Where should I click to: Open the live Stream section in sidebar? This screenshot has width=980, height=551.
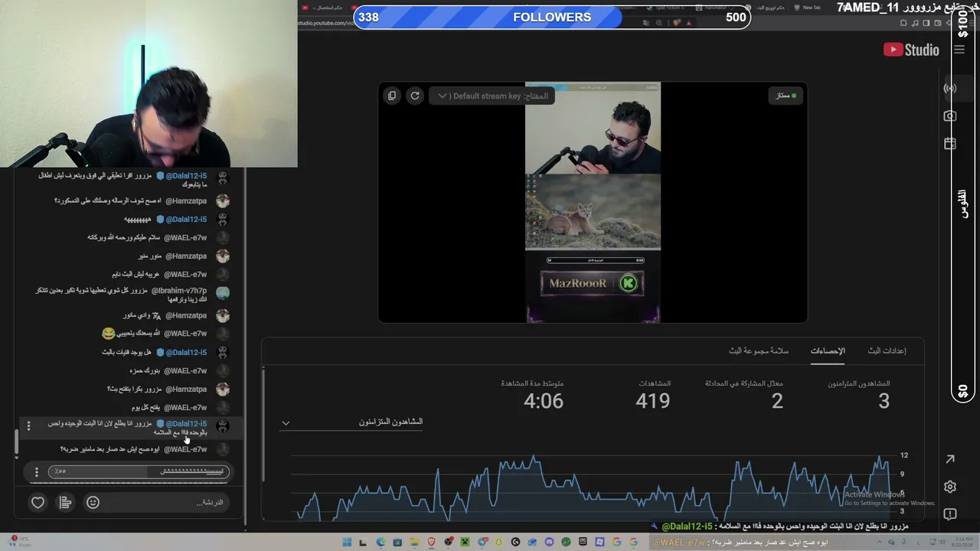pyautogui.click(x=950, y=88)
